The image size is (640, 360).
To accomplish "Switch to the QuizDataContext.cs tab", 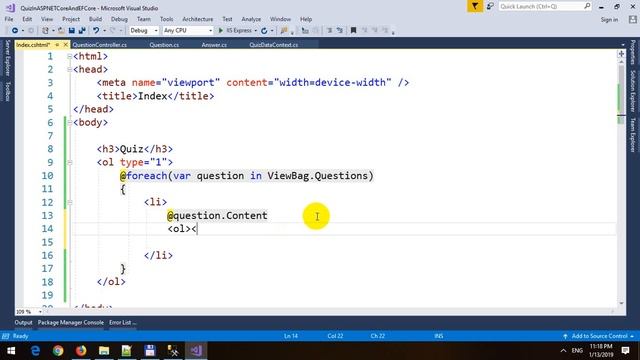I will (273, 45).
